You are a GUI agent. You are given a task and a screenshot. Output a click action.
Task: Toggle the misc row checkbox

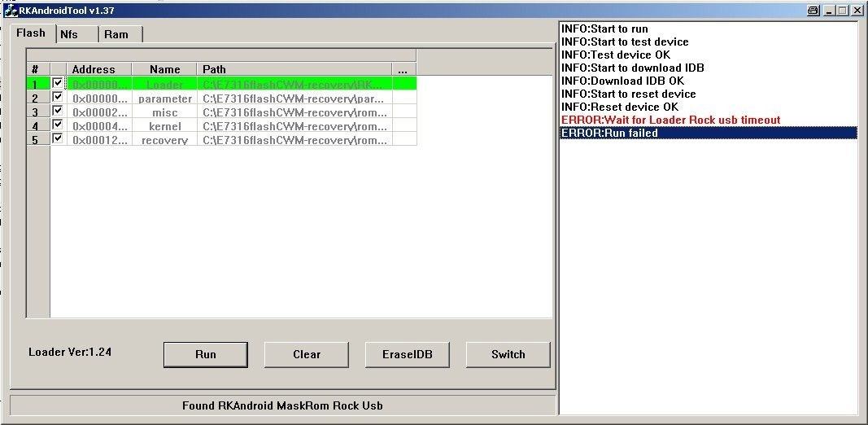pos(58,111)
